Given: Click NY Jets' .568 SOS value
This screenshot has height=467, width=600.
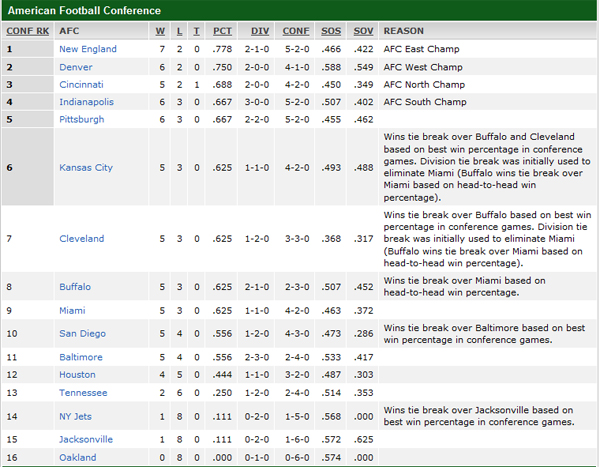Looking at the screenshot, I should (331, 416).
